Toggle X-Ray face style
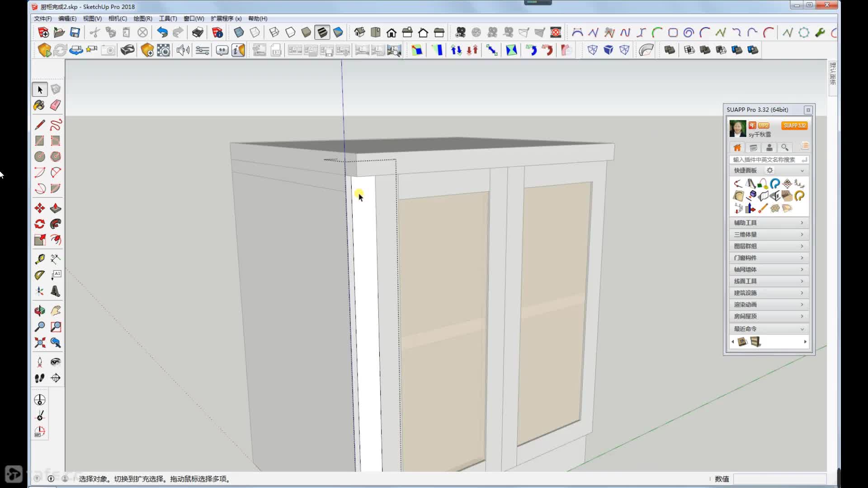The width and height of the screenshot is (868, 488). (x=239, y=32)
